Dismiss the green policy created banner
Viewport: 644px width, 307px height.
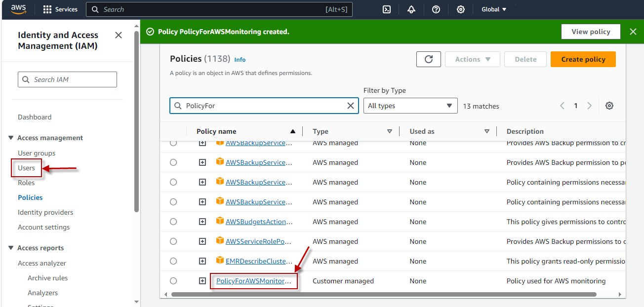(633, 32)
